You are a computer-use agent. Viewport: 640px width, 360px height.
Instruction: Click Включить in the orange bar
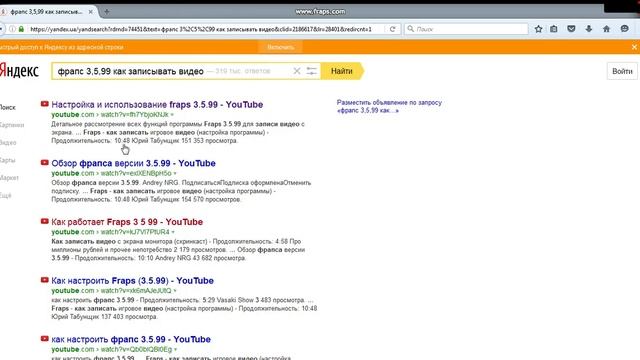point(280,47)
